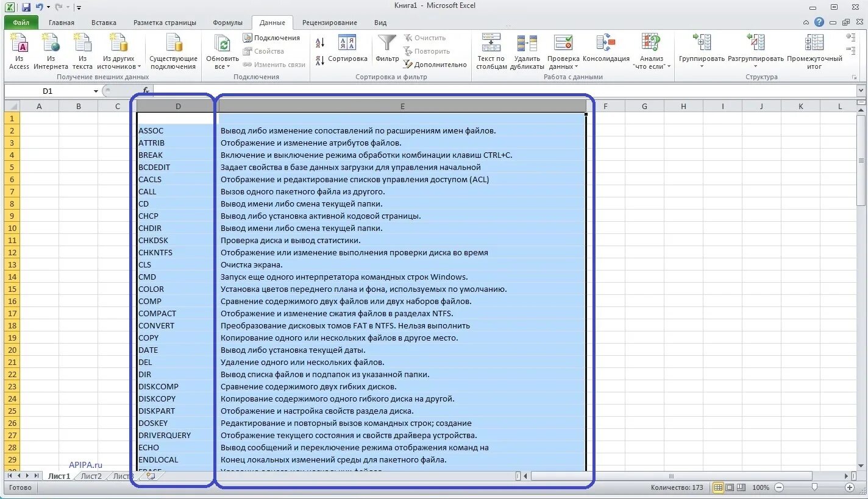This screenshot has width=868, height=499.
Task: Select column E header
Action: [402, 106]
